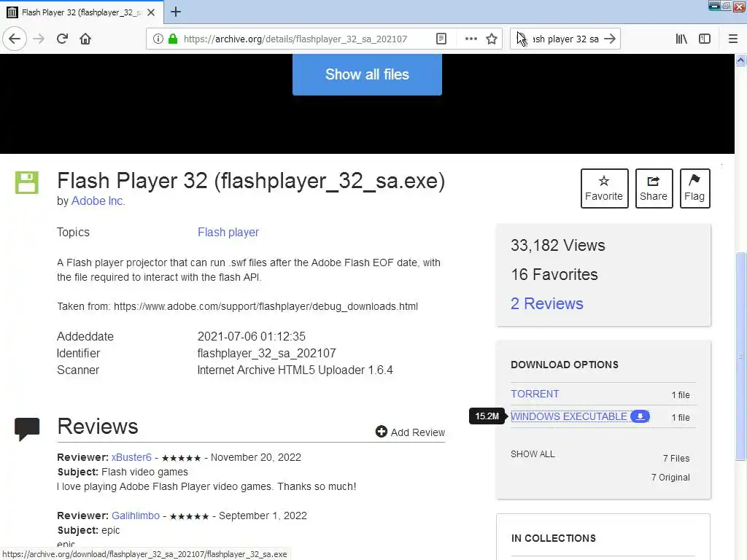This screenshot has width=747, height=560.
Task: Open the browser home page
Action: point(85,39)
